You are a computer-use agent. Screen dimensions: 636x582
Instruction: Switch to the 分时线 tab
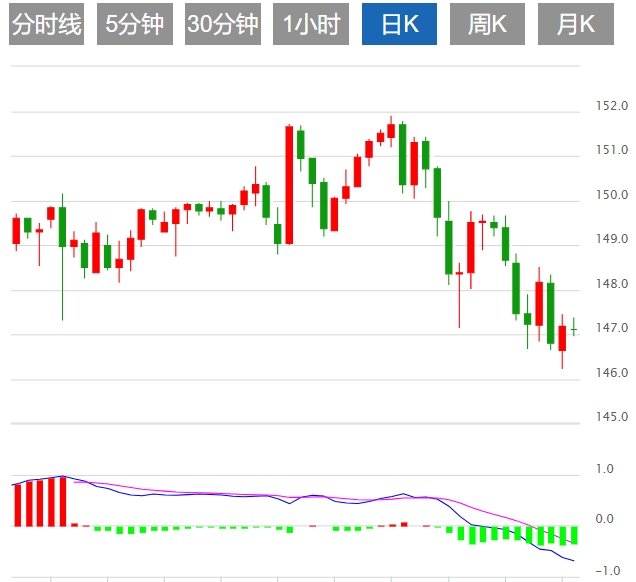(x=46, y=24)
